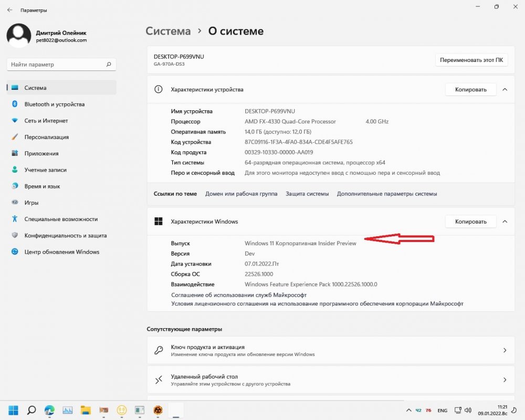The height and width of the screenshot is (420, 525).
Task: Click chevron on Удаленный рабочий стол row
Action: pyautogui.click(x=505, y=380)
